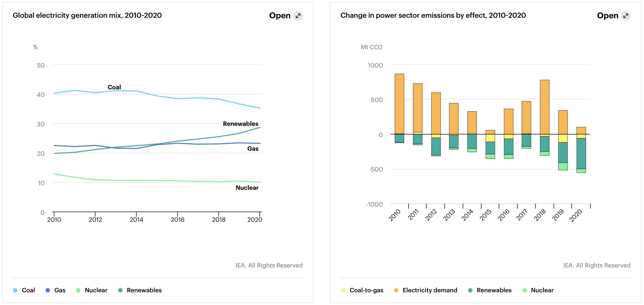Screen dimensions: 644x305
Task: Open the power sector emissions chart
Action: pos(607,16)
